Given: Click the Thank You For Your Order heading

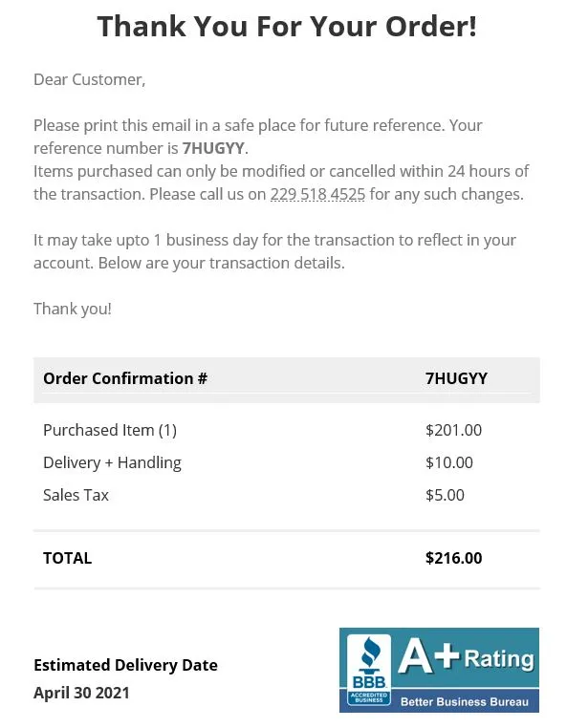Looking at the screenshot, I should 287,26.
